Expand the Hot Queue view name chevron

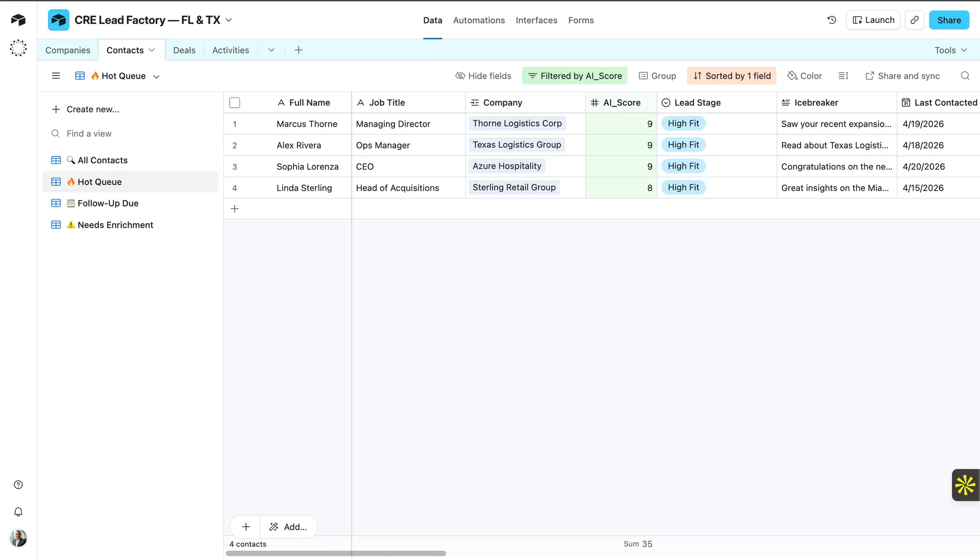click(157, 76)
